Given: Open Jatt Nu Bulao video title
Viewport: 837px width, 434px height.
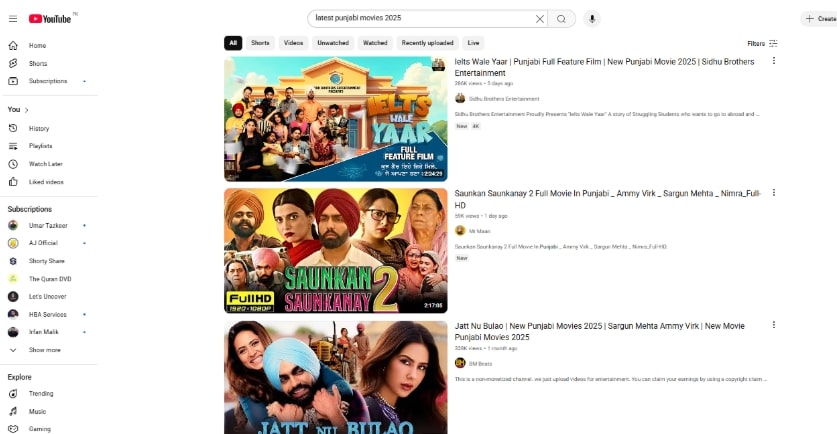Looking at the screenshot, I should (x=599, y=332).
